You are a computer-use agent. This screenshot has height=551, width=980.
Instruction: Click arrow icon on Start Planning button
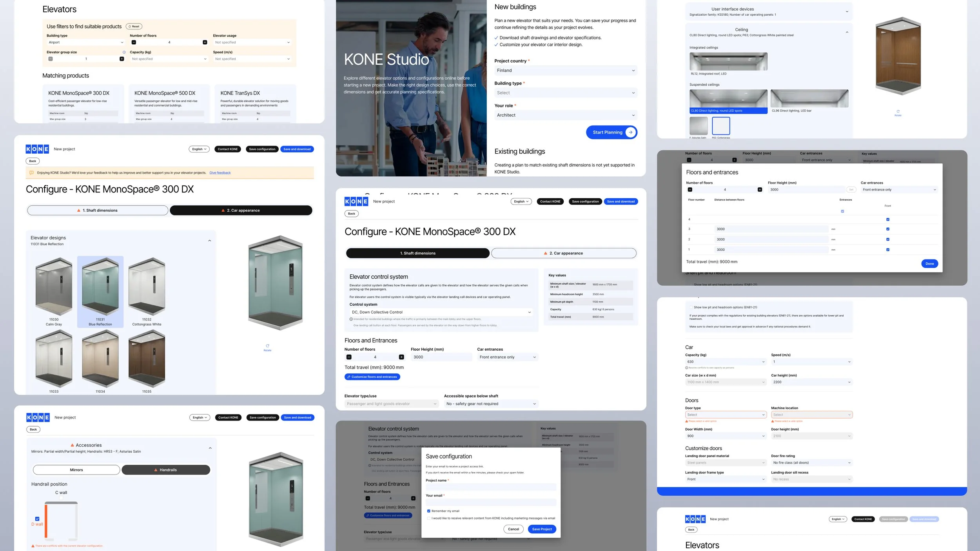(630, 132)
